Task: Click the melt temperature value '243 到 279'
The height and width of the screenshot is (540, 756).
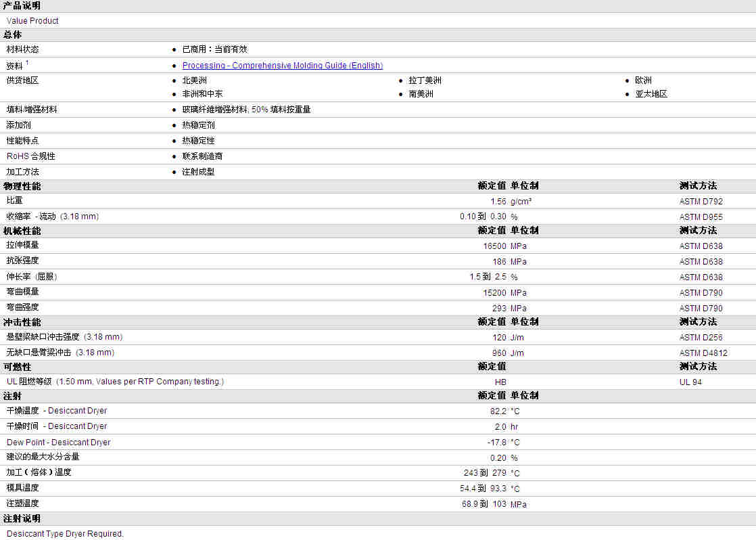Action: click(485, 473)
